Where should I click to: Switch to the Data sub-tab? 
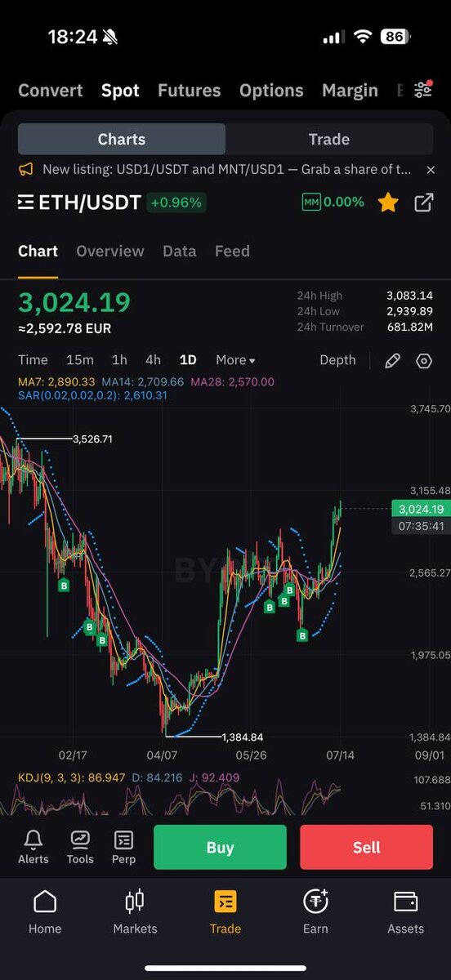pos(179,252)
